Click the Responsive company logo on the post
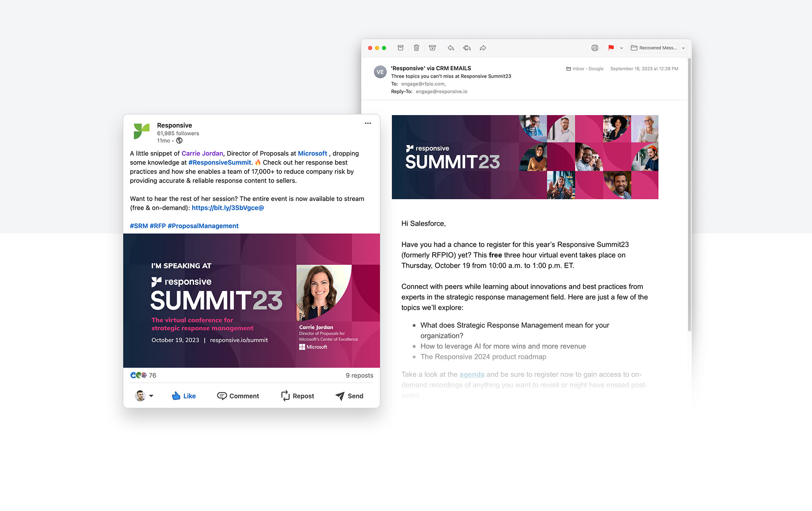 click(141, 131)
